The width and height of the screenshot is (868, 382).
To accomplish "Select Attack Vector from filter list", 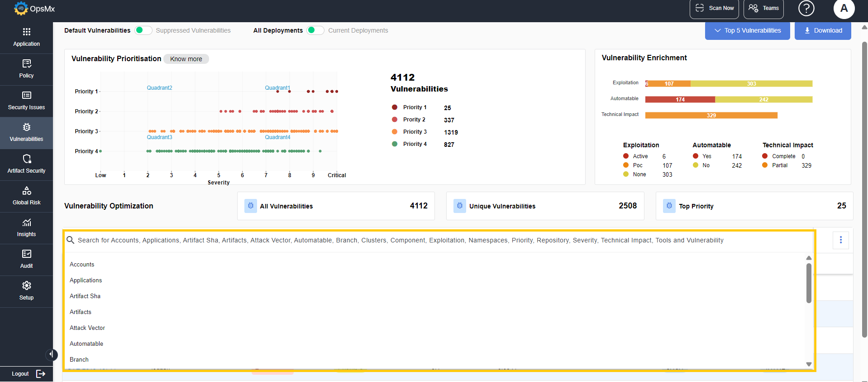I will point(87,328).
